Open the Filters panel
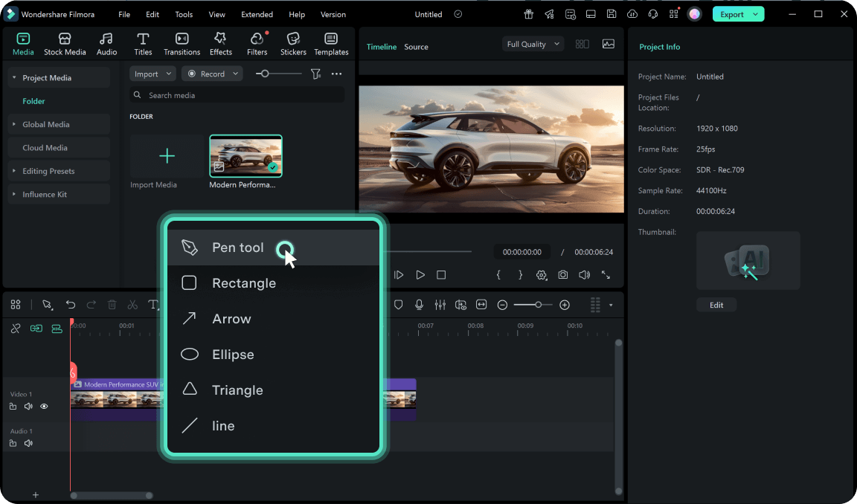This screenshot has height=504, width=857. pyautogui.click(x=257, y=44)
